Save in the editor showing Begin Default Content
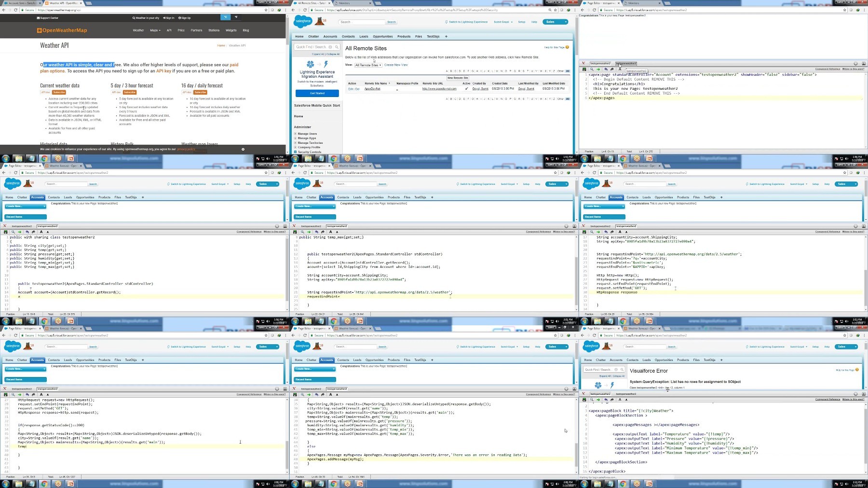The width and height of the screenshot is (868, 488). click(x=584, y=70)
